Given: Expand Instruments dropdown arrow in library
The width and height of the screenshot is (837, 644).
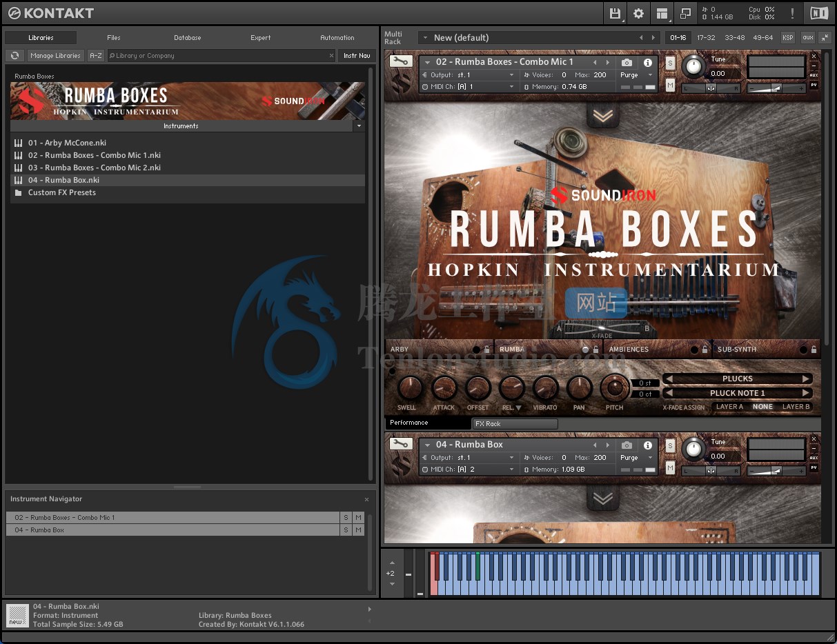Looking at the screenshot, I should tap(358, 126).
